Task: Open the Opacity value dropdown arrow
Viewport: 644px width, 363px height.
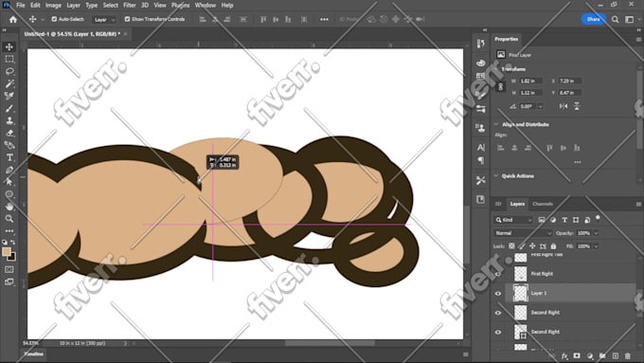Action: point(596,233)
